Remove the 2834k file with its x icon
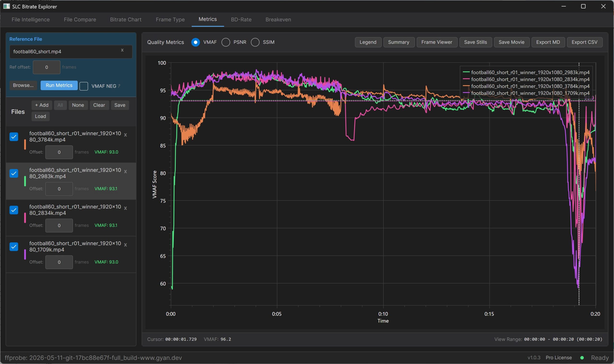 [x=125, y=208]
